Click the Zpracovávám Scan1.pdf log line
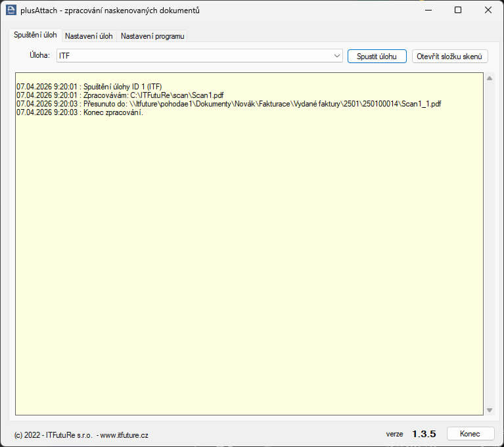 pos(120,95)
